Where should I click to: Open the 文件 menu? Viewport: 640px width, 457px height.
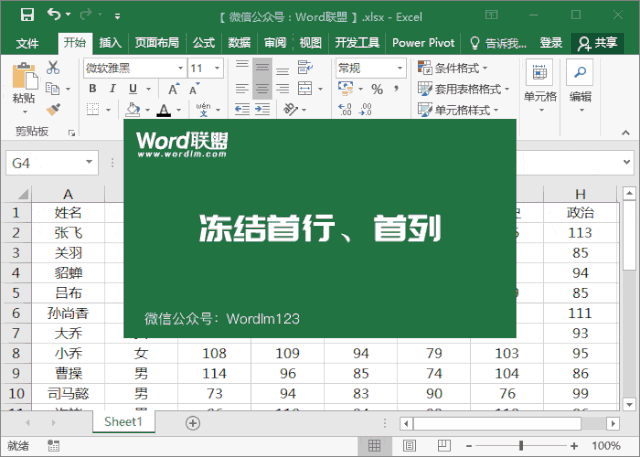27,43
